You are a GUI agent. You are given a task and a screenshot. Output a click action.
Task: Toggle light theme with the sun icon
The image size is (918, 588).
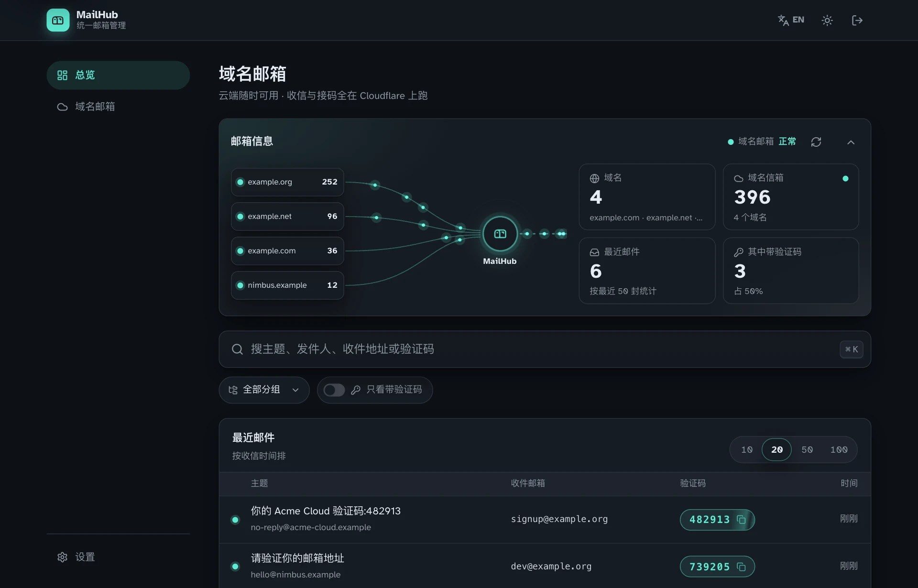827,20
